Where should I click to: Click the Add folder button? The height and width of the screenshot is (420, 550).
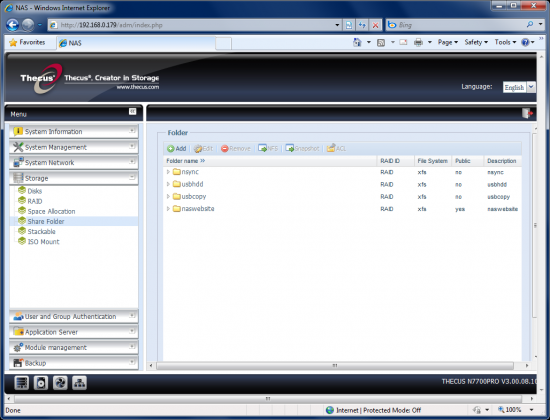point(176,148)
